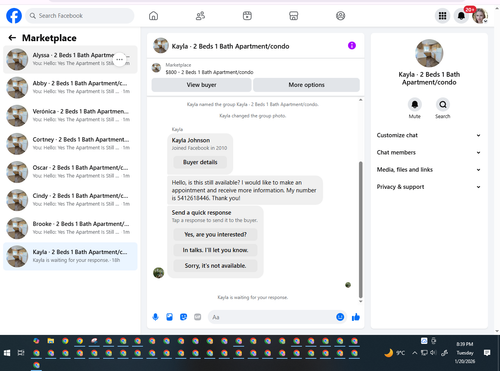Open Abby conversation in list
500x371 pixels.
(x=70, y=87)
